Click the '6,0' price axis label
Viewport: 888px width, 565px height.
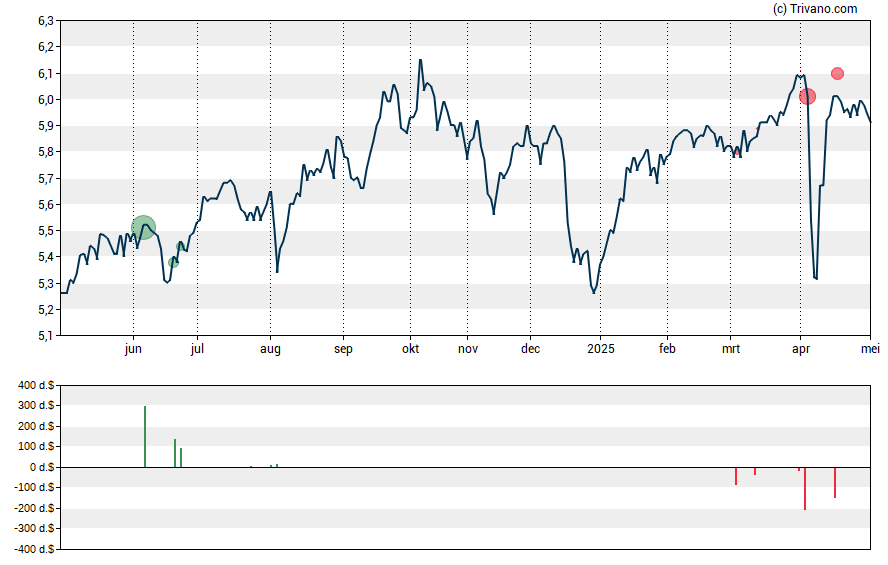[x=46, y=100]
